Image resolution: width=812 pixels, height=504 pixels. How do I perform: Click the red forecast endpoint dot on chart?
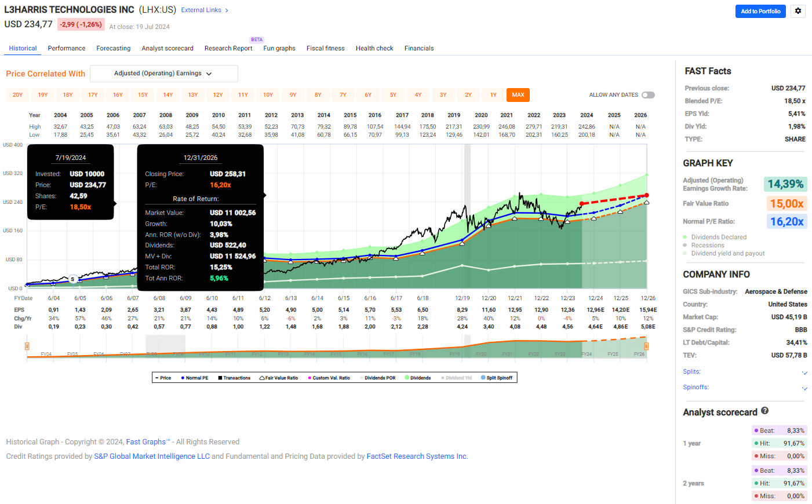point(647,195)
